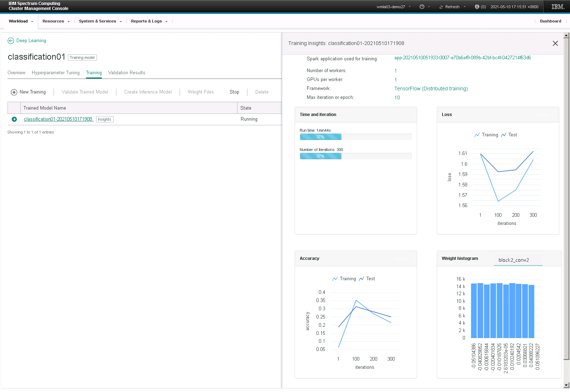Switch to the Overview tab
Viewport: 570px width, 392px height.
point(16,73)
